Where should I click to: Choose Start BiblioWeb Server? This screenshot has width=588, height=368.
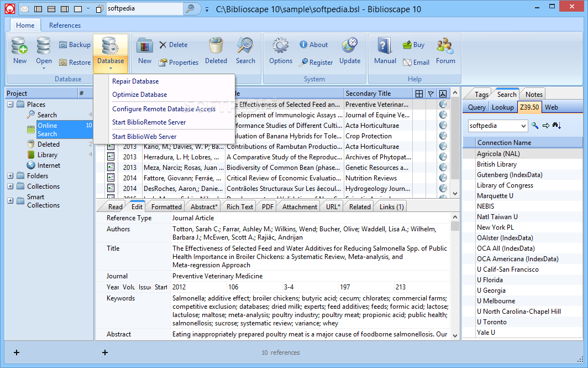(x=144, y=136)
